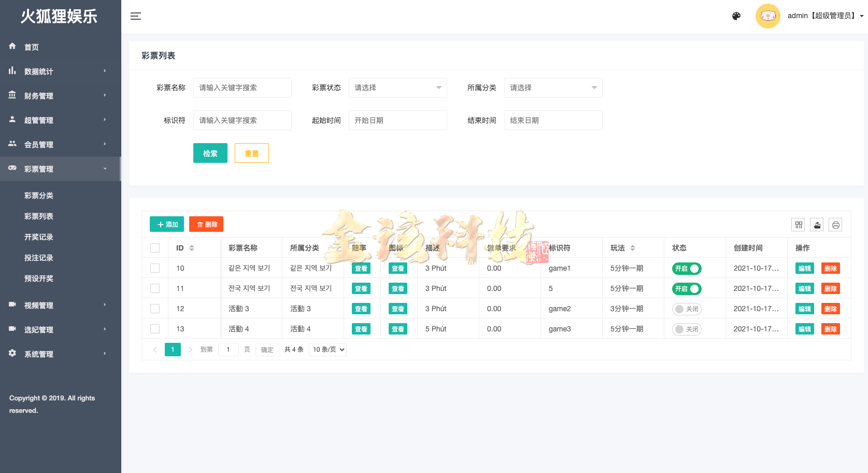Click the print icon above the table
This screenshot has width=868, height=473.
(x=835, y=225)
